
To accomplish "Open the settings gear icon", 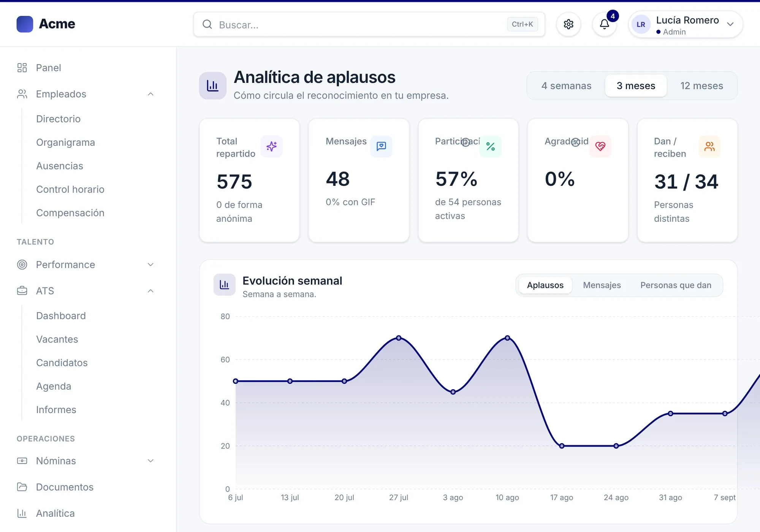I will (568, 24).
